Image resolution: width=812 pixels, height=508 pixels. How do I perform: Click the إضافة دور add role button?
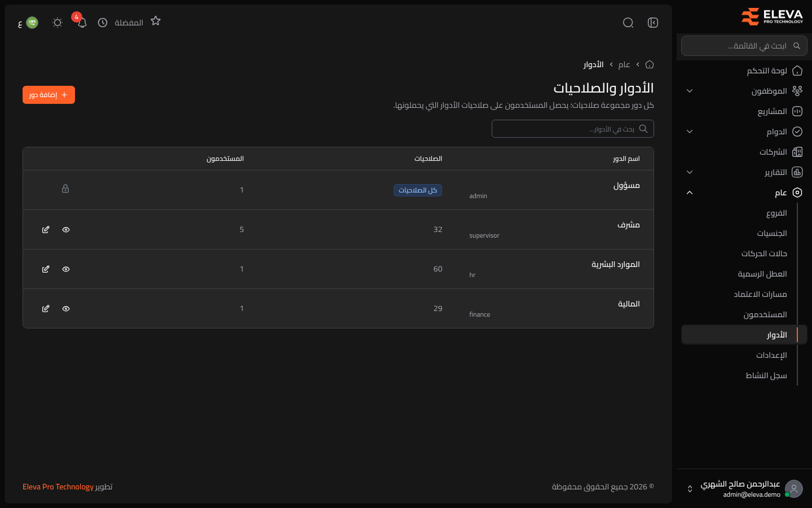click(48, 95)
